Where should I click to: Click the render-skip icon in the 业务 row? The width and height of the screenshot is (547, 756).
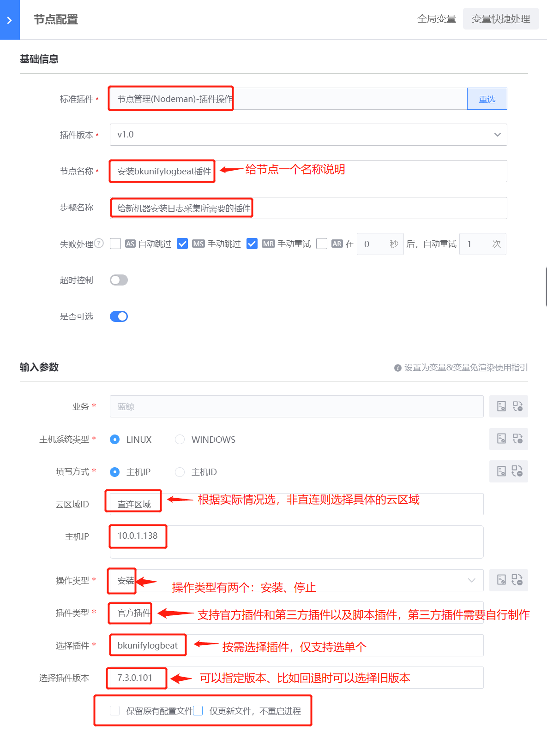(x=517, y=406)
